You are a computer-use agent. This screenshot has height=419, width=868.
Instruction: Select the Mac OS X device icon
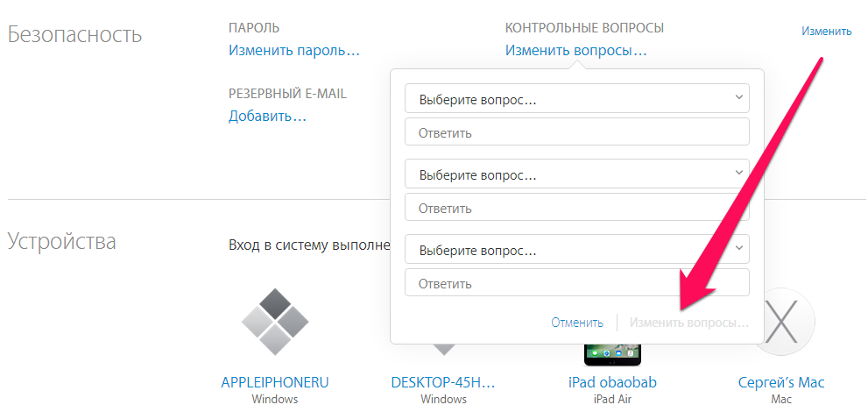(784, 322)
